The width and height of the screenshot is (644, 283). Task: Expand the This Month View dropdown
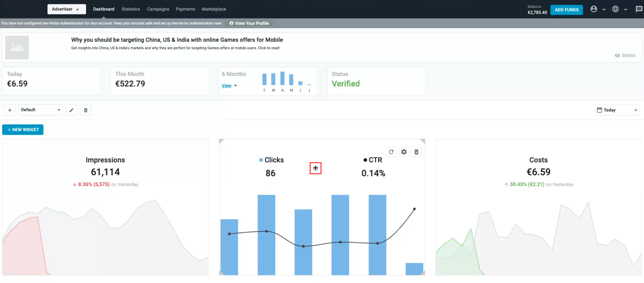click(229, 85)
